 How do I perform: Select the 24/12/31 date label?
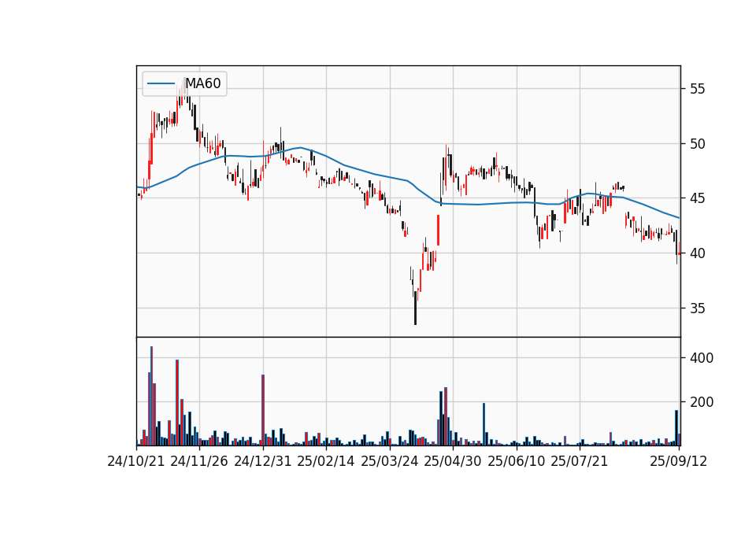click(x=263, y=461)
